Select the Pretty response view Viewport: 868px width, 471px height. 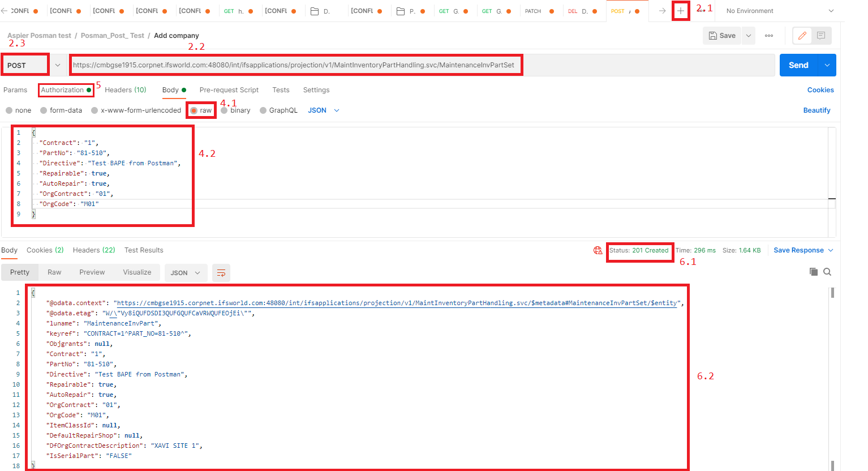tap(20, 272)
